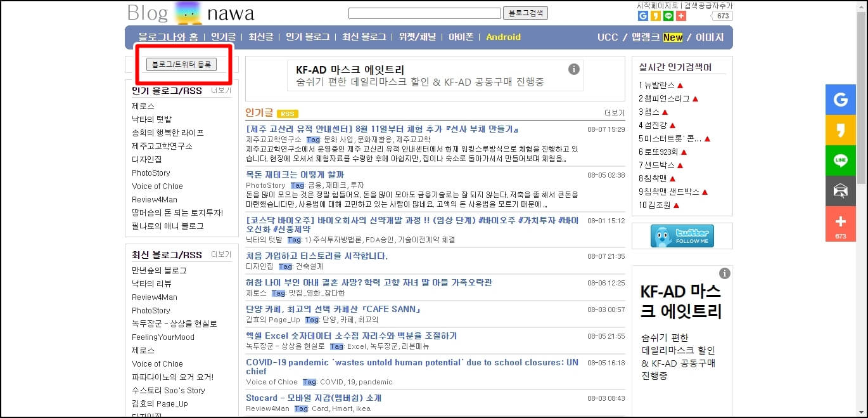
Task: Open 블로그나와 홈 in navigation bar
Action: (x=168, y=37)
